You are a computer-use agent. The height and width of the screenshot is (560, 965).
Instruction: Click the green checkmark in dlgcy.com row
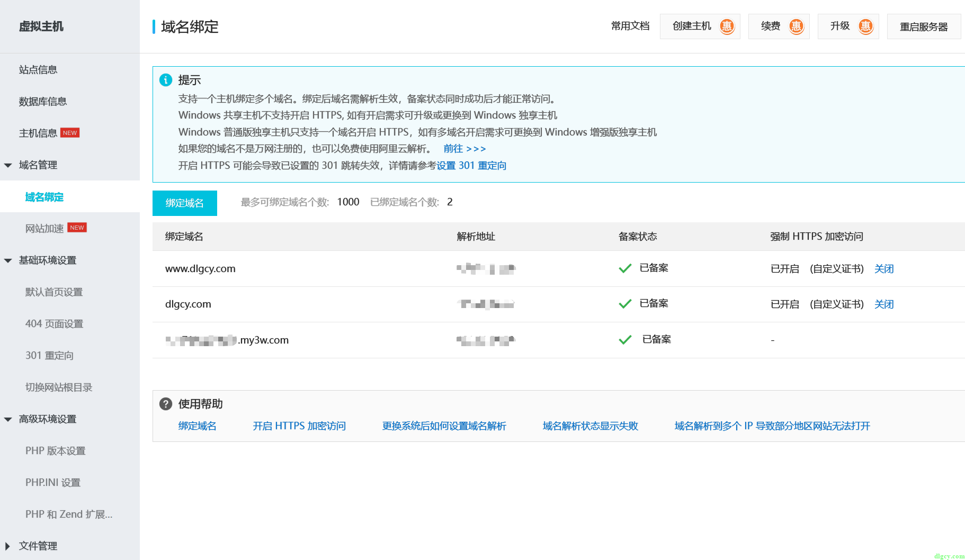point(625,304)
